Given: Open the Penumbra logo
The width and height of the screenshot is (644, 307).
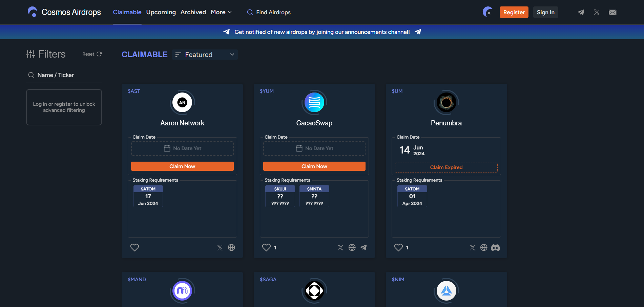Looking at the screenshot, I should (446, 102).
